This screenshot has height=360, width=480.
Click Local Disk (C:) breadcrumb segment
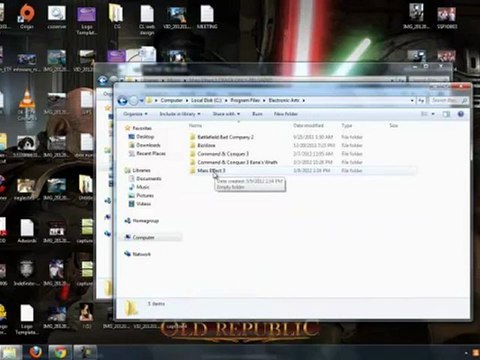206,100
